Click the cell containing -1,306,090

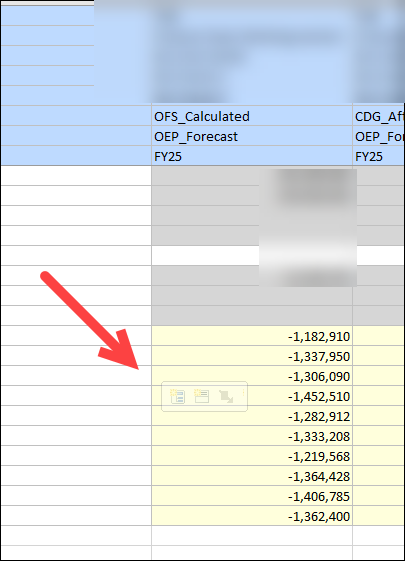[252, 376]
